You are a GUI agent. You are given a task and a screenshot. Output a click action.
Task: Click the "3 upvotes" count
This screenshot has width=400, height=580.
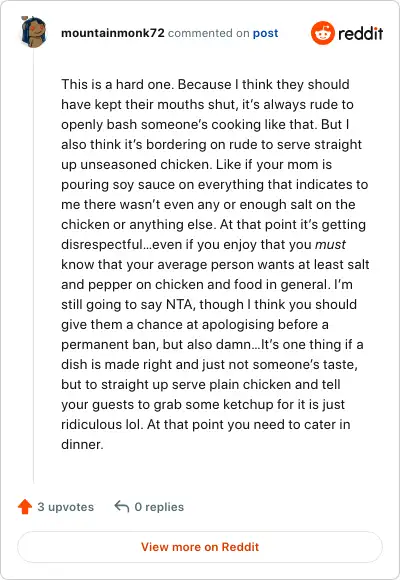click(x=65, y=507)
